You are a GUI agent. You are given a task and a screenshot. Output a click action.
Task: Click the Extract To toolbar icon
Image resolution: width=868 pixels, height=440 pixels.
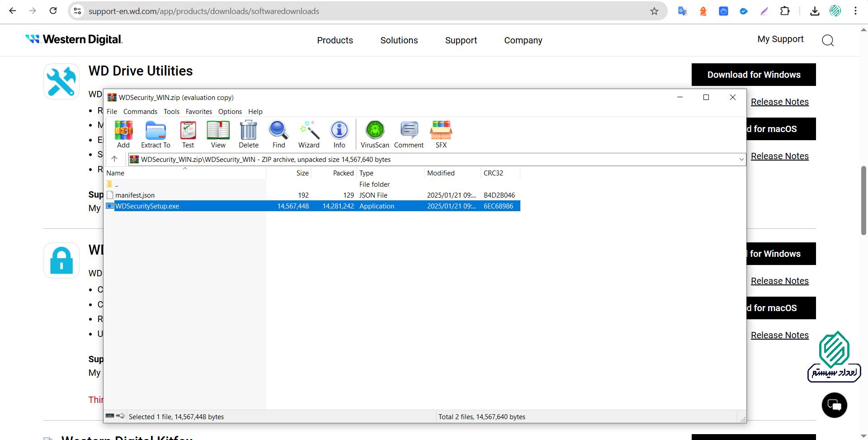point(156,134)
